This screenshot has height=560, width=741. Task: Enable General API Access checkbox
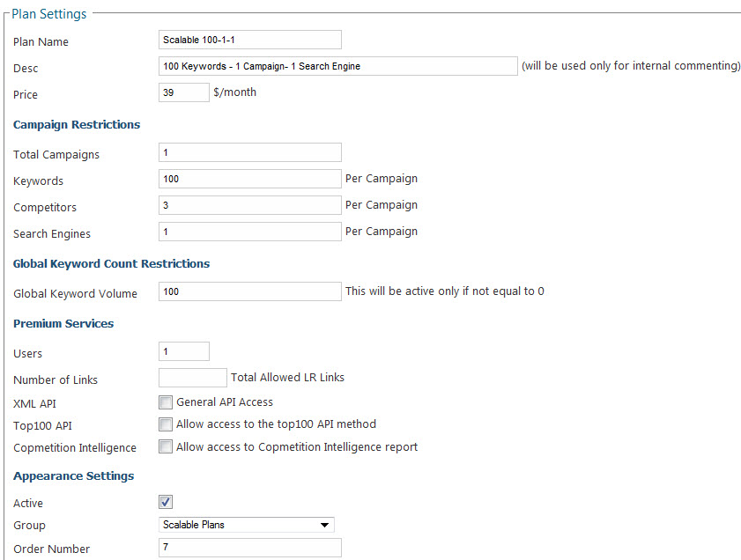(166, 402)
